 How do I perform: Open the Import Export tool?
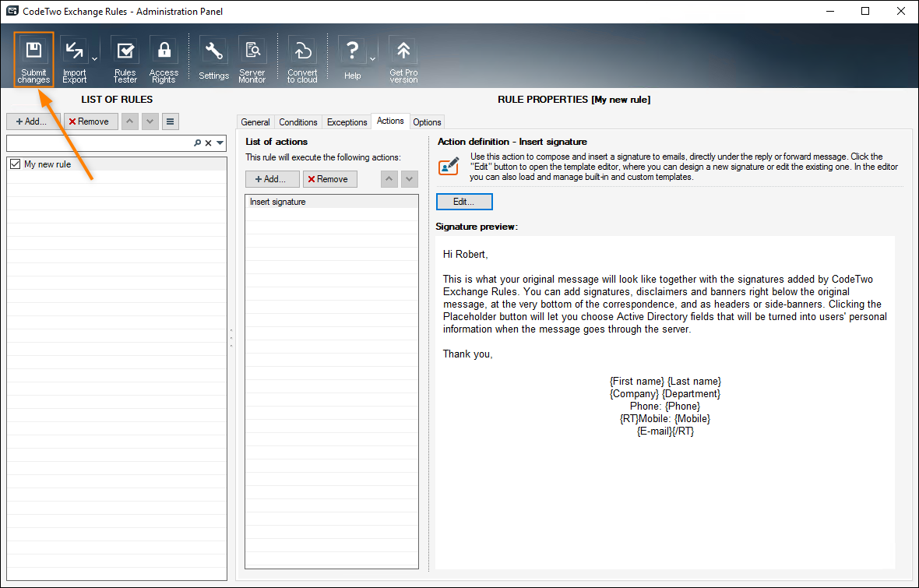coord(75,59)
